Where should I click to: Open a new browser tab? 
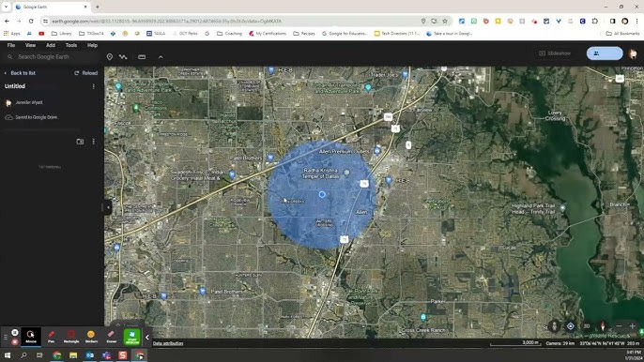[98, 7]
